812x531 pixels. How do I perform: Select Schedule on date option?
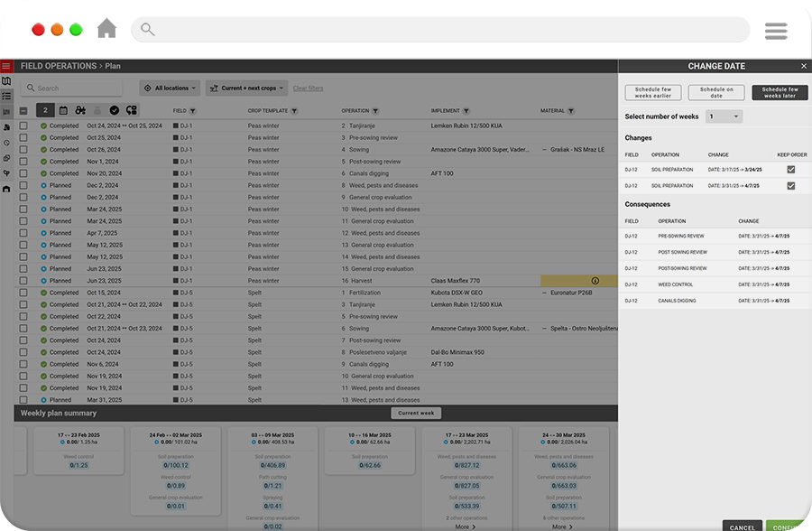pos(716,92)
